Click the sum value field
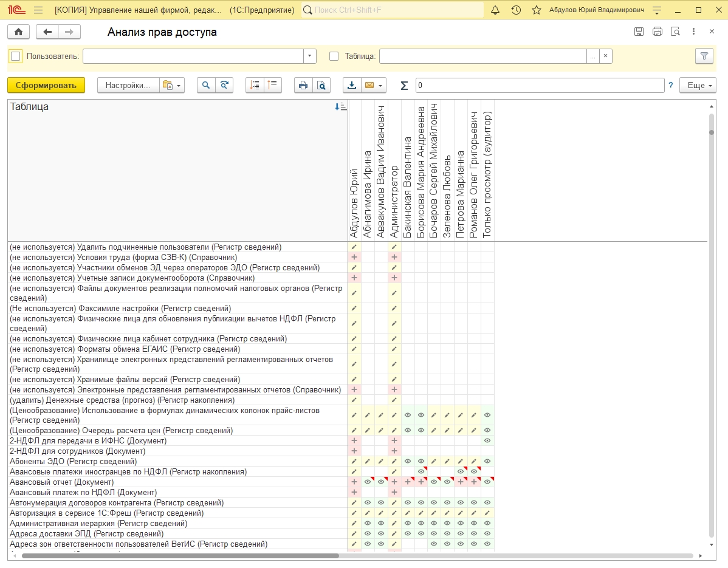Screen dimensions: 728x568 click(x=540, y=86)
